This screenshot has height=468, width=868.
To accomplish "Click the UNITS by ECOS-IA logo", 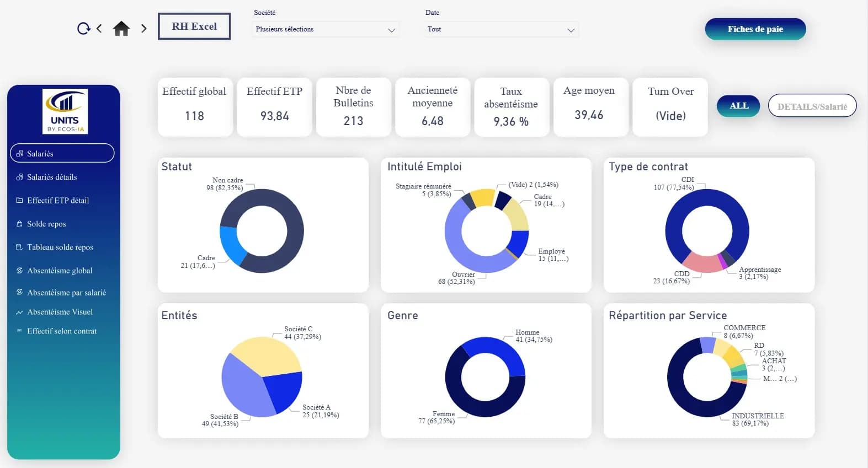I will tap(65, 111).
